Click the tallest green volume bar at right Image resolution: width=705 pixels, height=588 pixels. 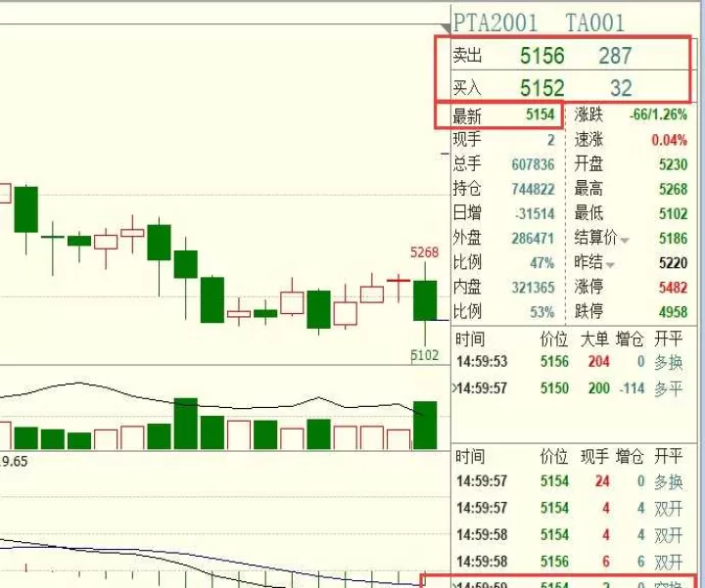click(425, 426)
